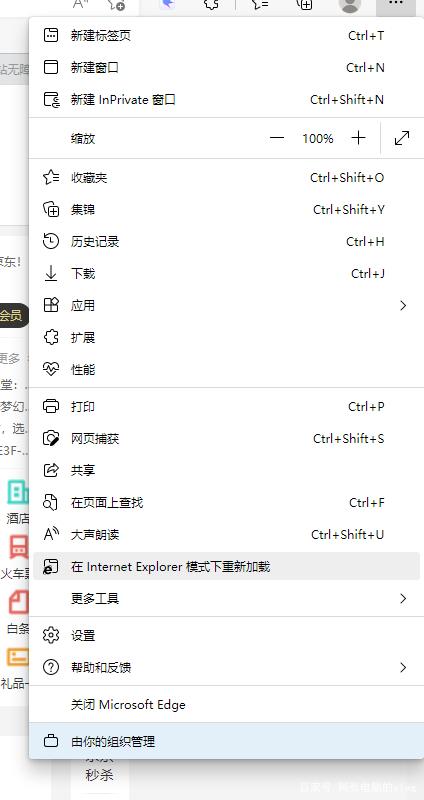This screenshot has height=800, width=424.
Task: Expand the 更多工具 submenu arrow
Action: click(x=403, y=598)
